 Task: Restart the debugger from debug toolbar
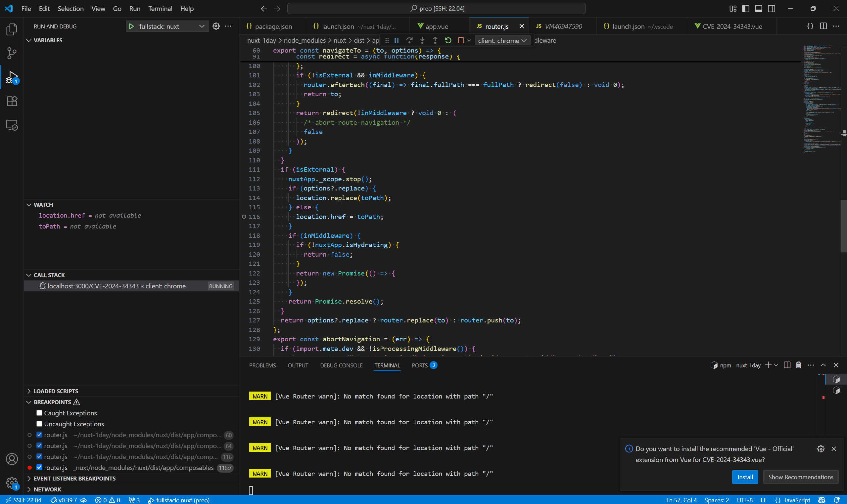pos(448,40)
